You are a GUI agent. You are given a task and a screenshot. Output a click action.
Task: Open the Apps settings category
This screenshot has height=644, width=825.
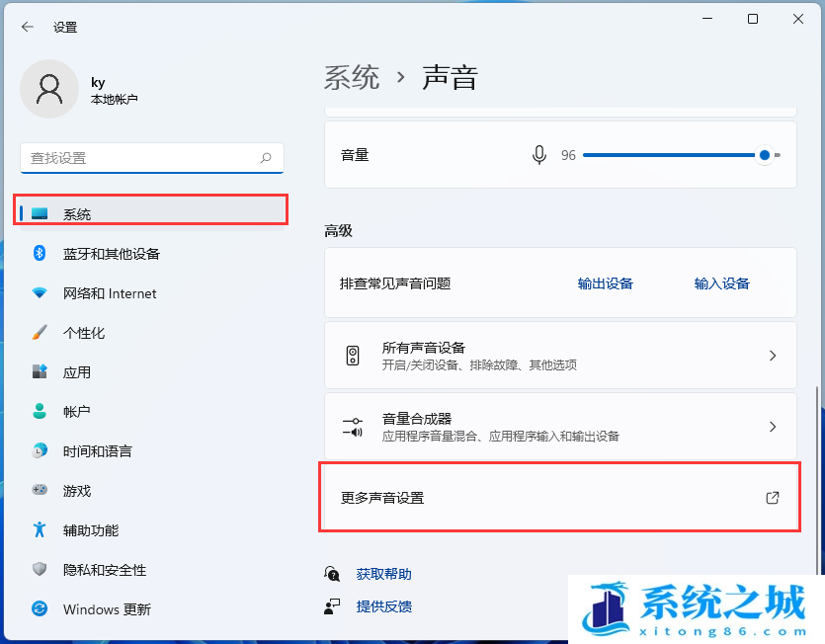click(76, 372)
